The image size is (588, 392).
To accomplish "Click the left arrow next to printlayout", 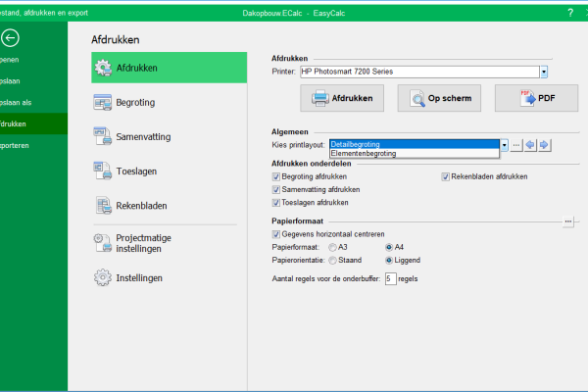I will (x=530, y=145).
